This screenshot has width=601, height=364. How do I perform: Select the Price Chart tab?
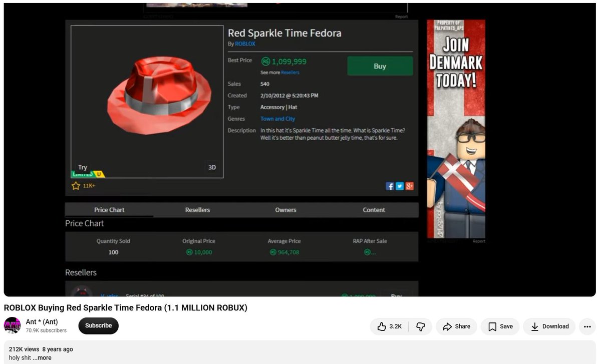click(x=109, y=210)
